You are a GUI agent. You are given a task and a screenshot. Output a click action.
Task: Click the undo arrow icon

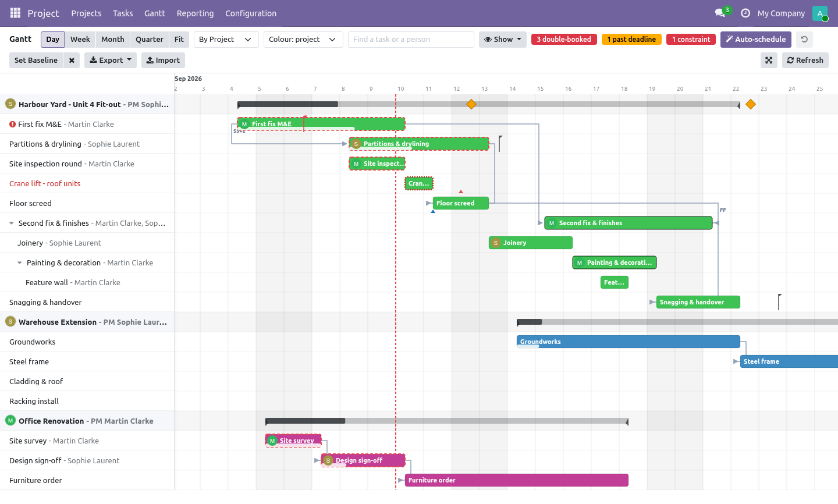pyautogui.click(x=804, y=40)
